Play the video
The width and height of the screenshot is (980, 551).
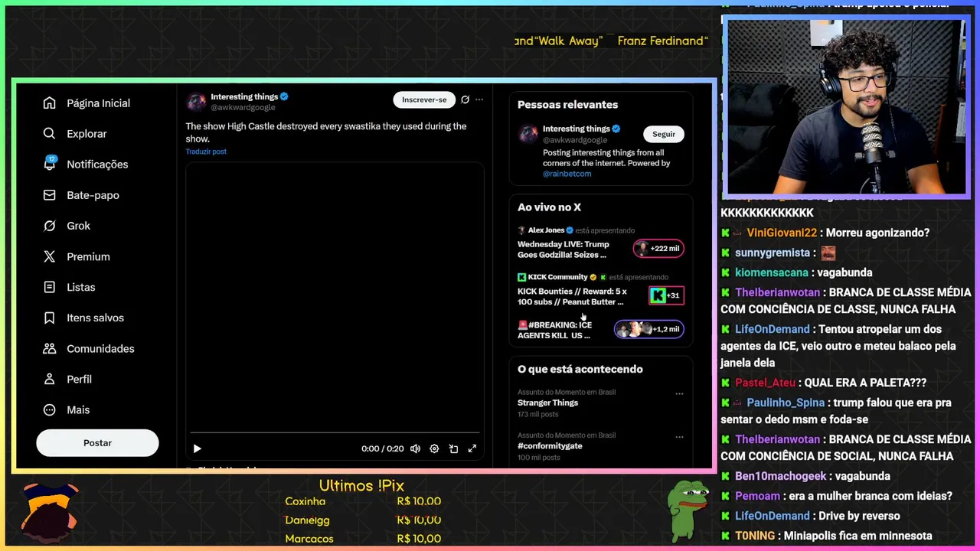point(197,448)
